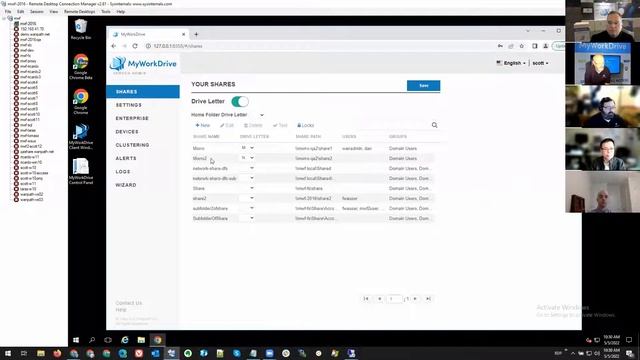Open Firefox from host taskbar
Screen dimensions: 640x360
click(x=57, y=353)
